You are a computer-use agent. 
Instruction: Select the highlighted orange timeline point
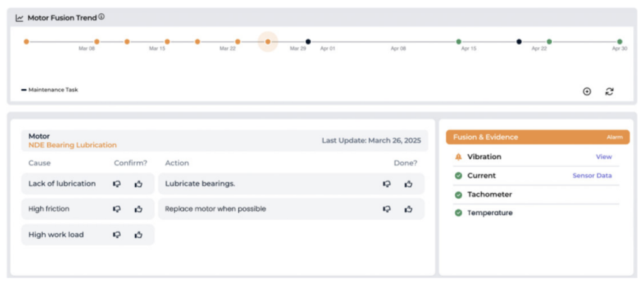pyautogui.click(x=268, y=42)
